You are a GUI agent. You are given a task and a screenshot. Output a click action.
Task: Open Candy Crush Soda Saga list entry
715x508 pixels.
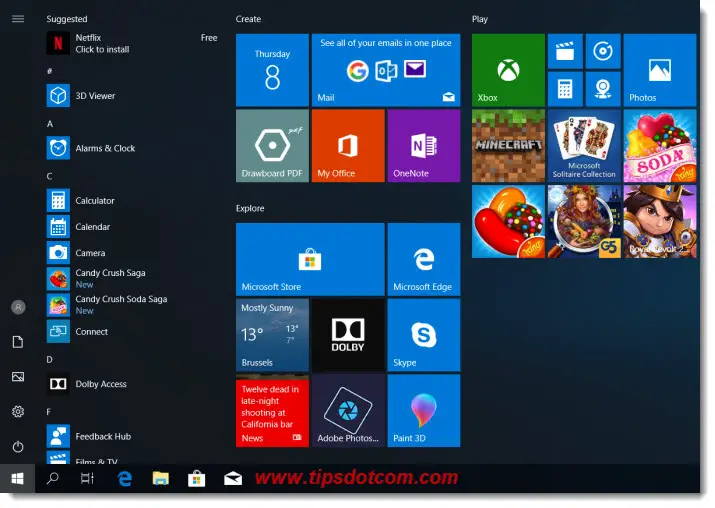(x=132, y=305)
